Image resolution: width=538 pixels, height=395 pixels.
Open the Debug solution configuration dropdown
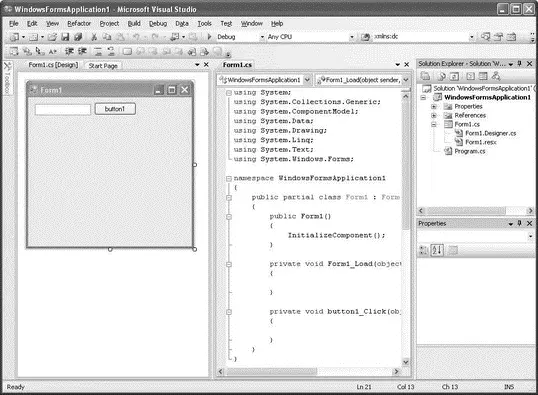pyautogui.click(x=262, y=37)
